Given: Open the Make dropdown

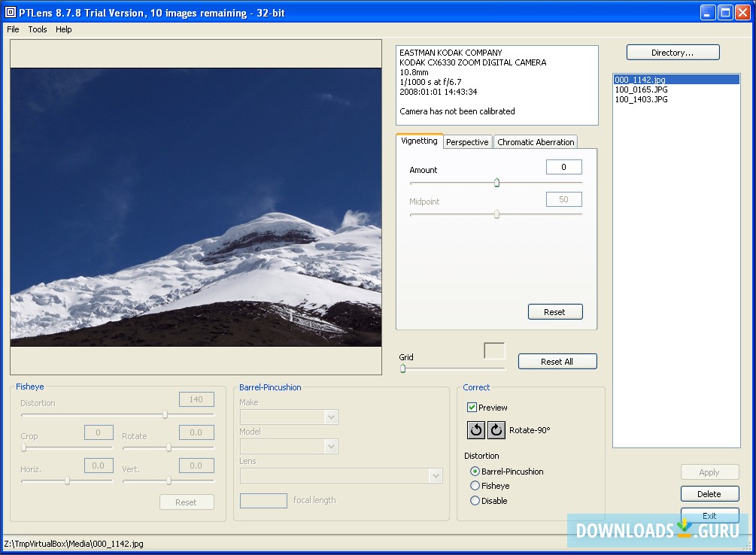Looking at the screenshot, I should [329, 417].
